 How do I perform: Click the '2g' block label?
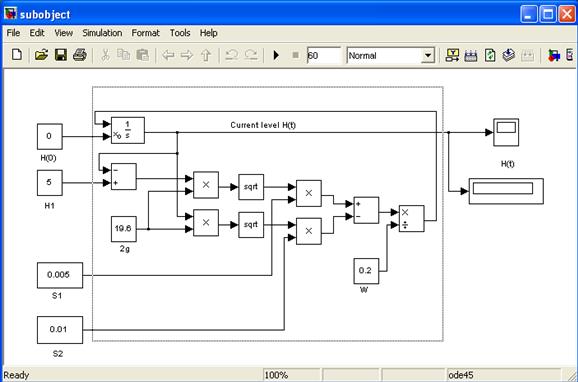(x=125, y=249)
